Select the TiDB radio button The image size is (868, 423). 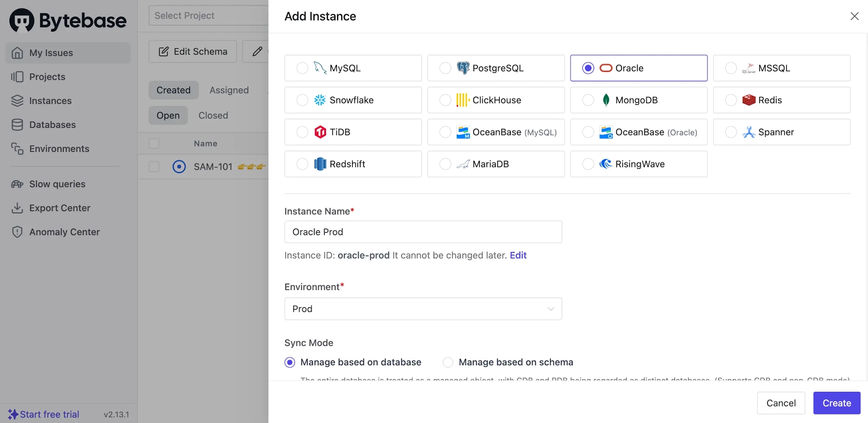(x=302, y=132)
